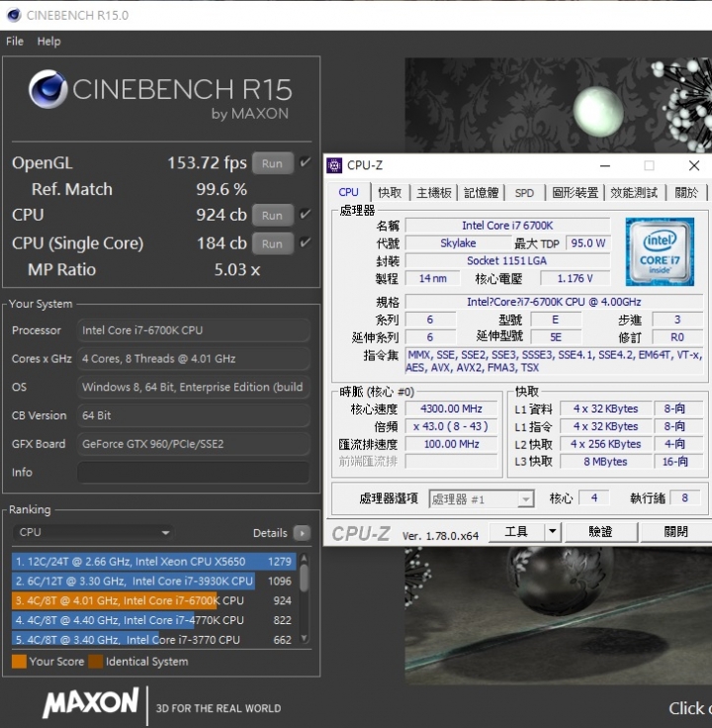
Task: Click the Details arrow icon in Ranking
Action: coord(303,533)
